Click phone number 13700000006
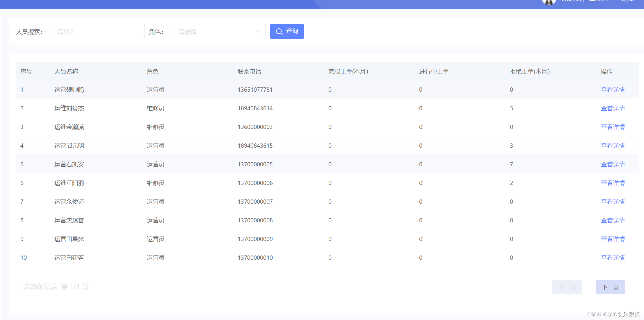644x320 pixels. [x=255, y=183]
